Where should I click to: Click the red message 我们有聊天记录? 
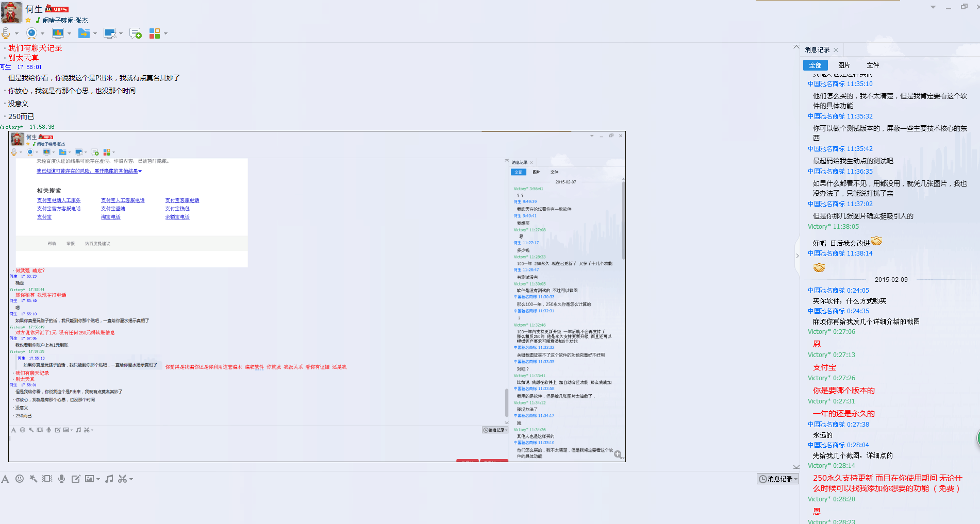click(x=35, y=48)
